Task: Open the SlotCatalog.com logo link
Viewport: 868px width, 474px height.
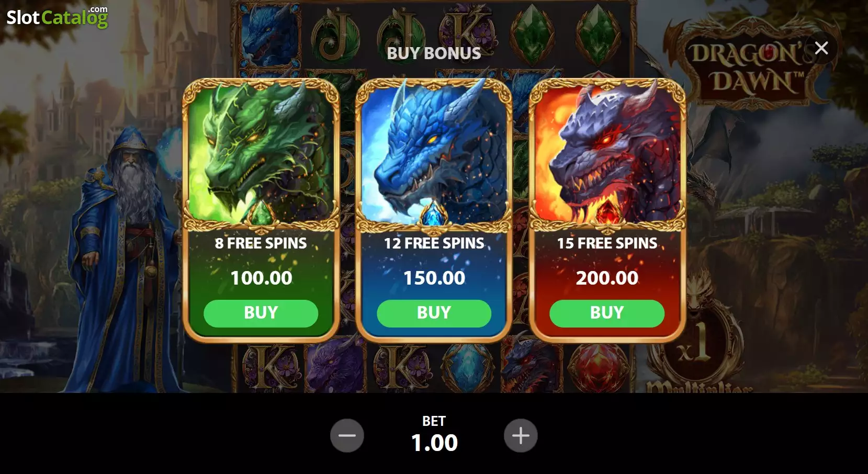Action: click(57, 17)
